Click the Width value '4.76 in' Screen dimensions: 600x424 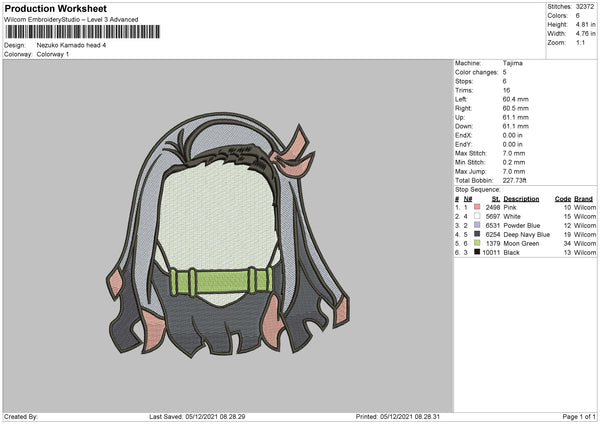(585, 34)
